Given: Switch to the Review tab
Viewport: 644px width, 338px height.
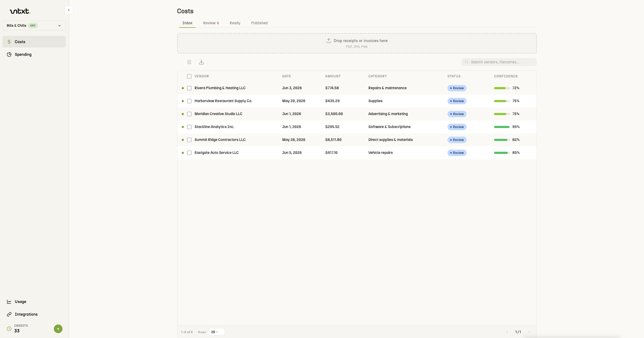Looking at the screenshot, I should click(211, 23).
